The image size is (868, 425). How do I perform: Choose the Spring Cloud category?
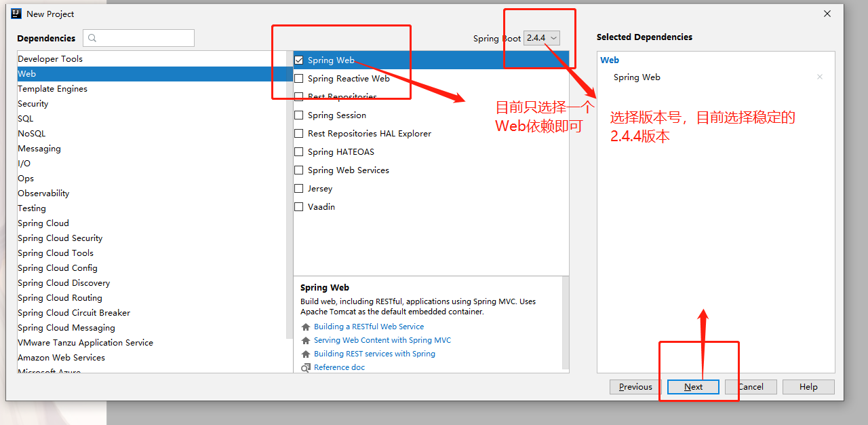click(152, 223)
